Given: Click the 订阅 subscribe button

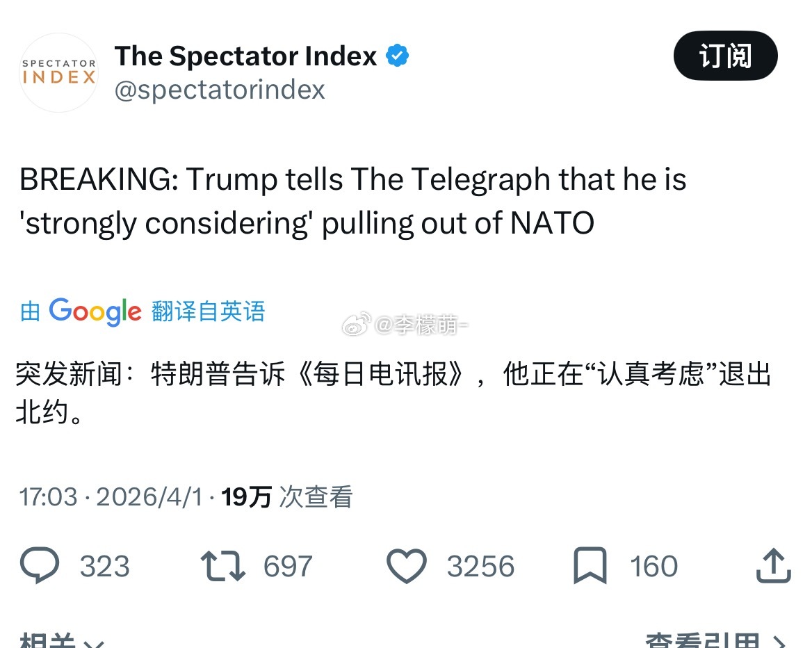Looking at the screenshot, I should pyautogui.click(x=726, y=56).
